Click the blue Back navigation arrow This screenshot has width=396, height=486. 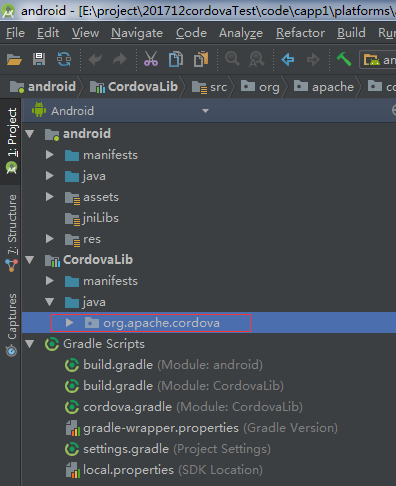click(288, 60)
